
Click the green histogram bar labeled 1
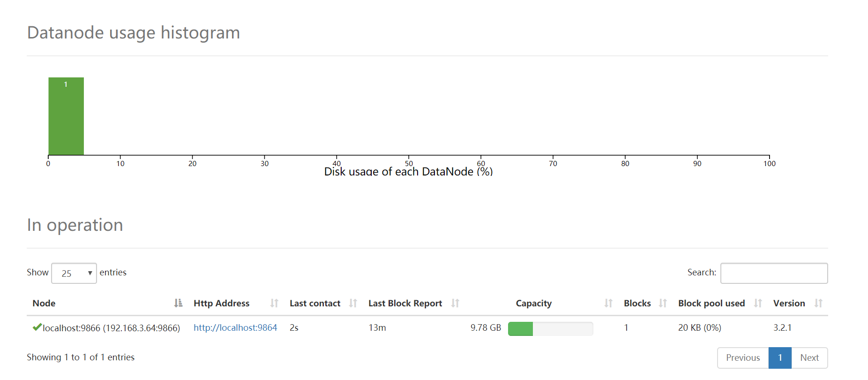[66, 116]
